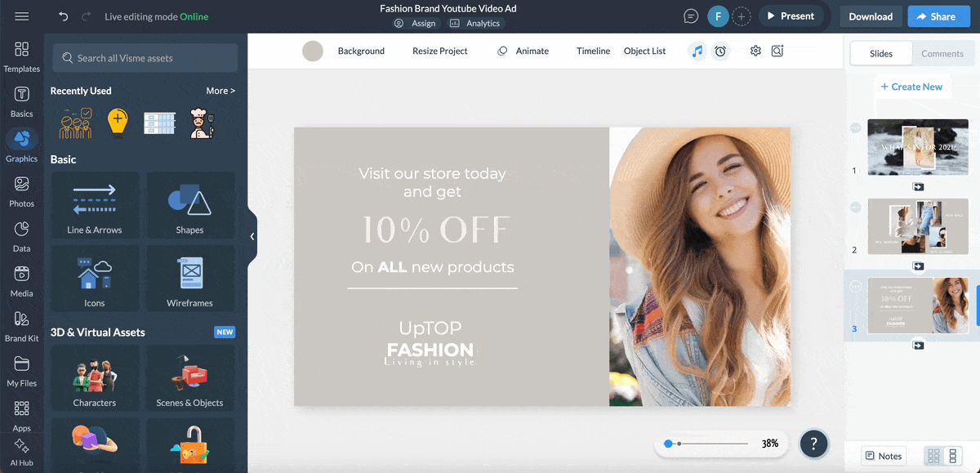980x473 pixels.
Task: Click the zoom level slider
Action: (x=707, y=444)
